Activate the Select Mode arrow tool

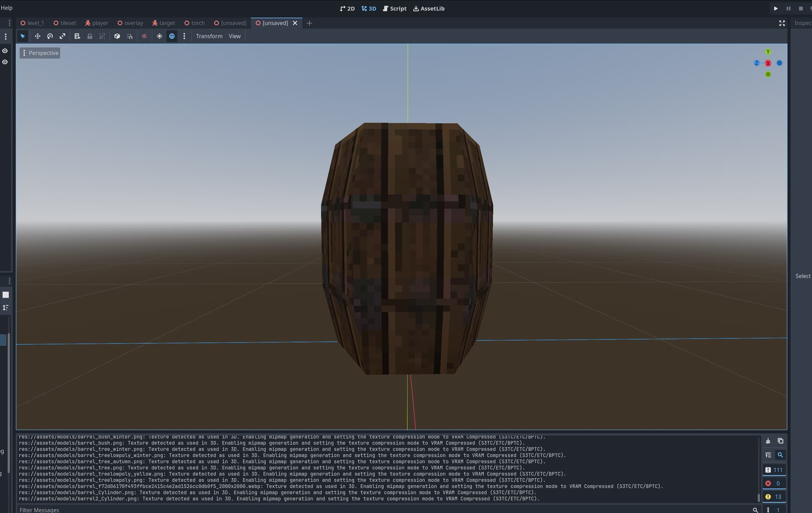tap(23, 36)
